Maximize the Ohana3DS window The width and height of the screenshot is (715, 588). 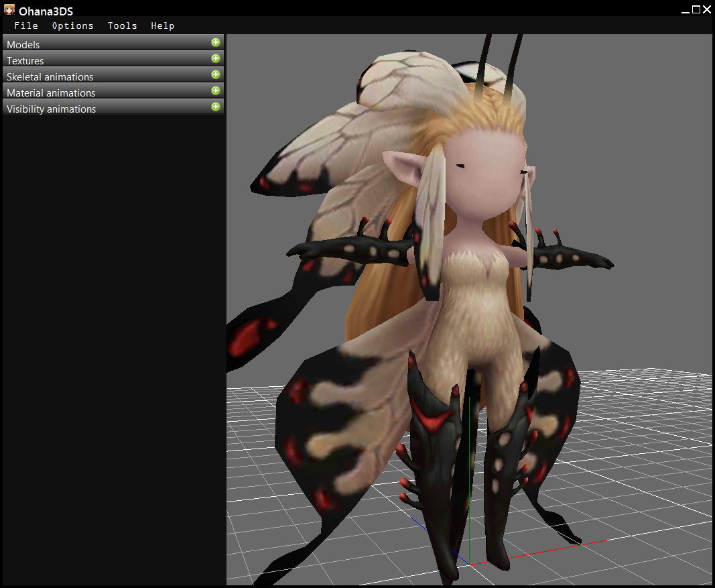696,9
